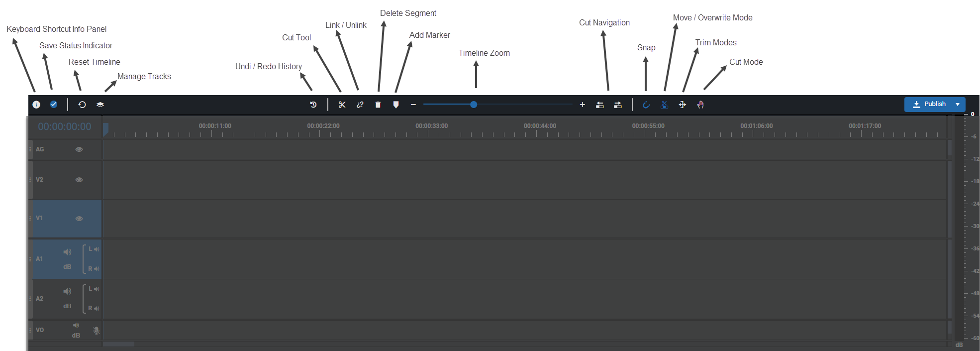Click the Link/Unlink chain icon
980x351 pixels.
coord(360,105)
